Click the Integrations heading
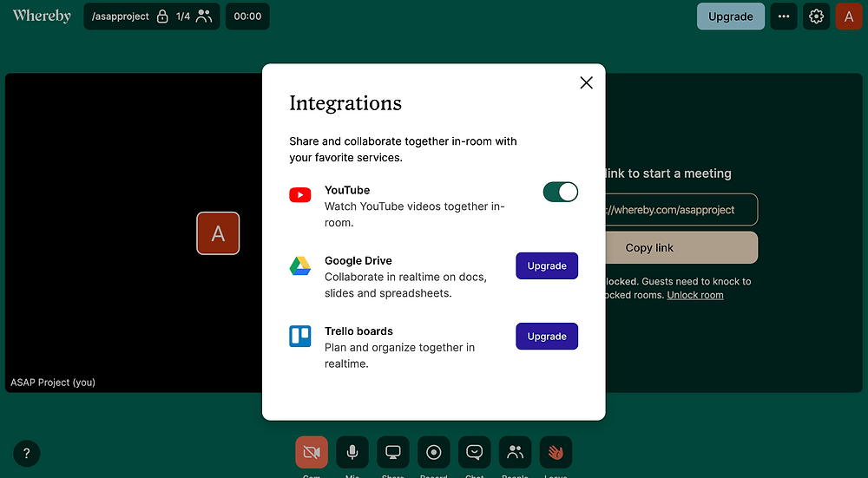 345,103
